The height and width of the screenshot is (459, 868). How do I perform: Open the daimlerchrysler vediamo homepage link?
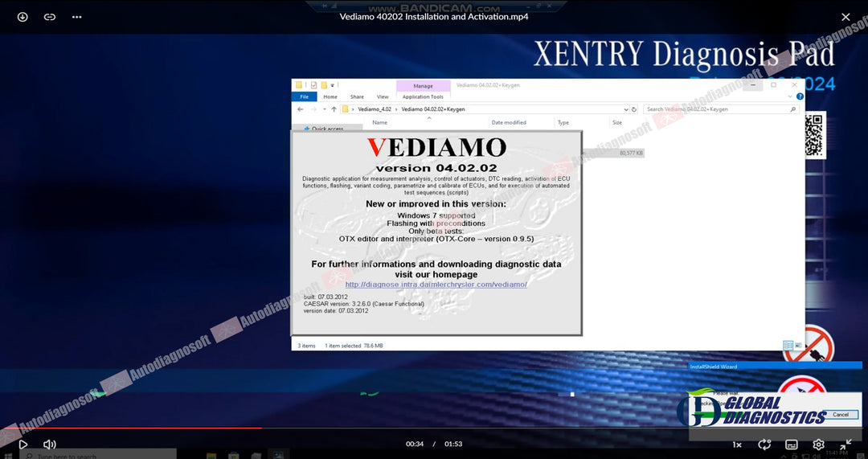436,285
